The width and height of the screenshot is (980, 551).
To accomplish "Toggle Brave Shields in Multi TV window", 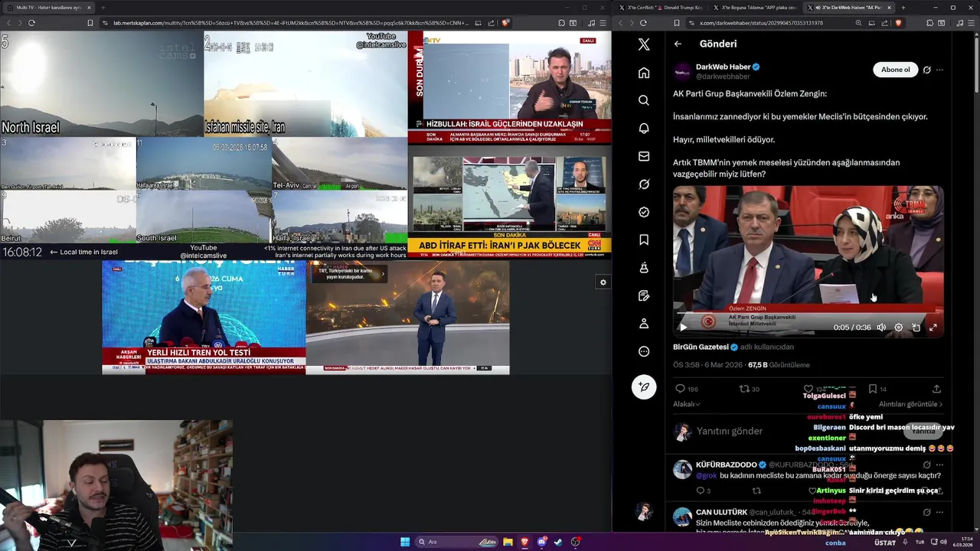I will click(505, 23).
